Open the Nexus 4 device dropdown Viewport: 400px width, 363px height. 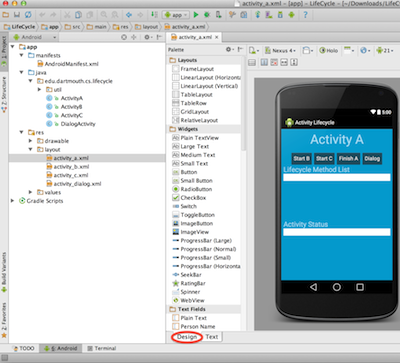pos(280,51)
